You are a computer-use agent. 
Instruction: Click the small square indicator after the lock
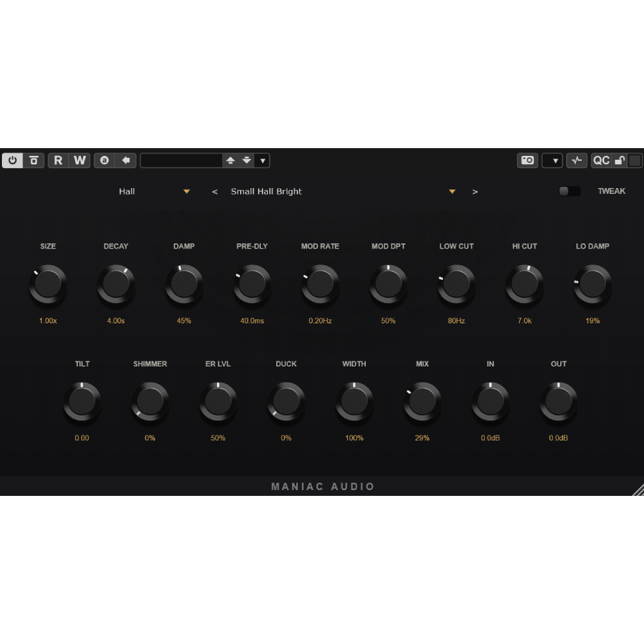634,160
